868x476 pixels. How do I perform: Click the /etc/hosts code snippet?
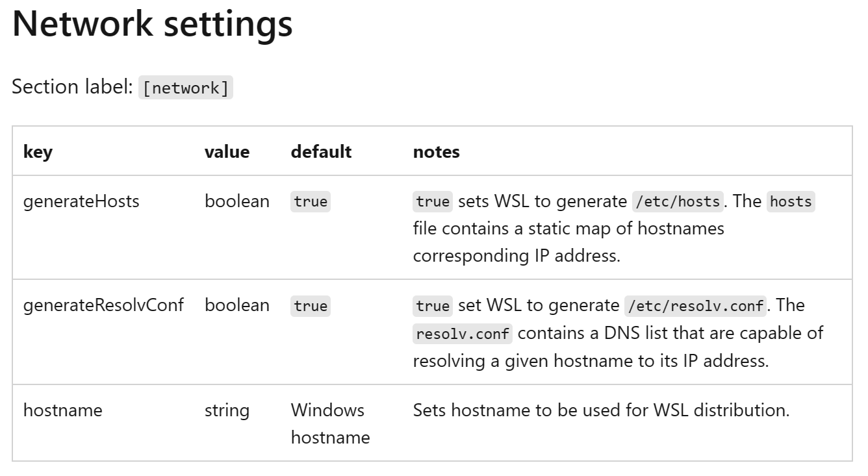point(678,202)
